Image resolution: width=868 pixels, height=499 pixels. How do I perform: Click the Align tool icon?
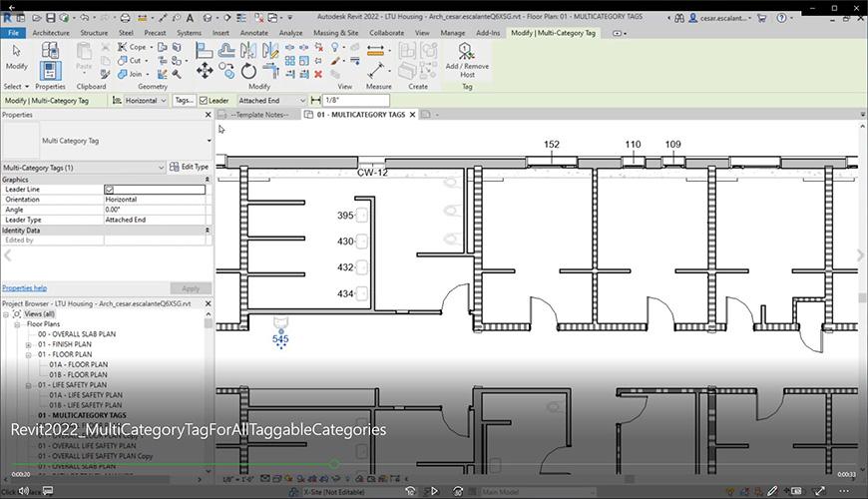click(205, 50)
